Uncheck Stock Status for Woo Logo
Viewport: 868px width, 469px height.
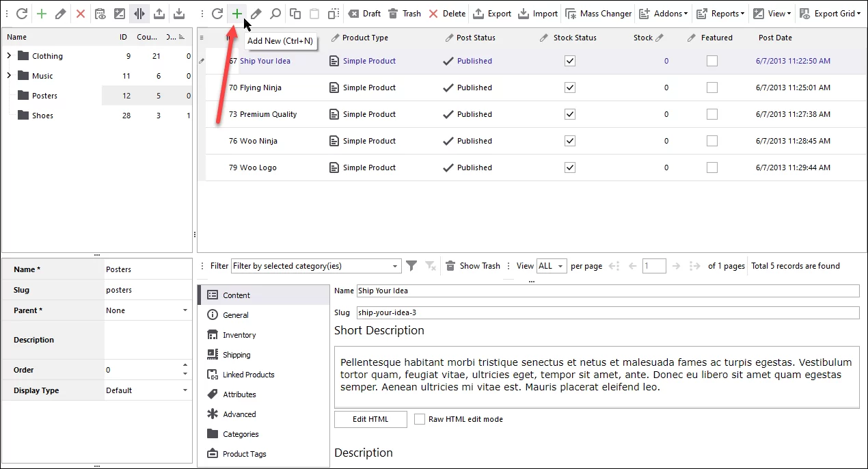(569, 167)
